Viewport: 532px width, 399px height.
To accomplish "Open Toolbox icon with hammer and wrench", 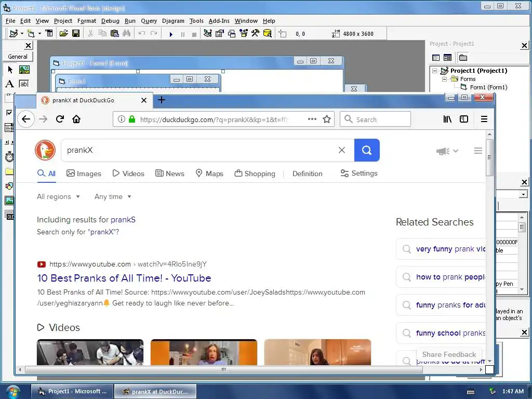I will 255,33.
